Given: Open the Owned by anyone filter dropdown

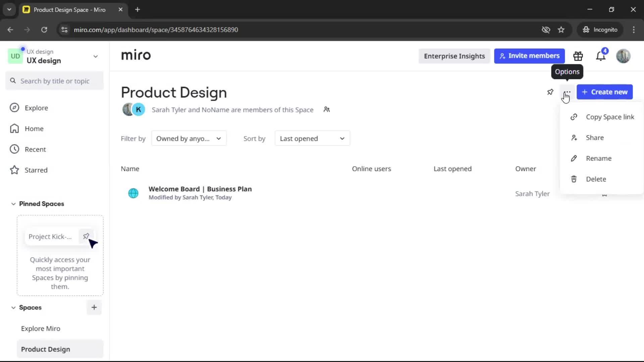Looking at the screenshot, I should coord(189,138).
